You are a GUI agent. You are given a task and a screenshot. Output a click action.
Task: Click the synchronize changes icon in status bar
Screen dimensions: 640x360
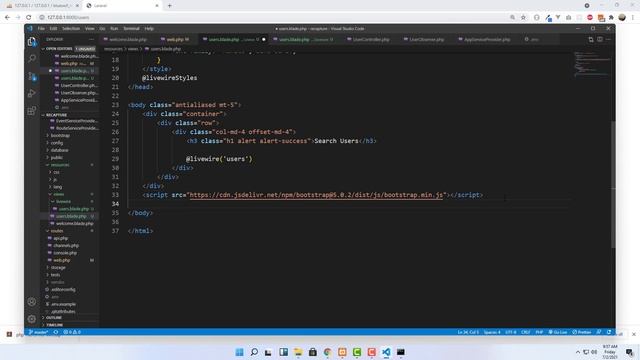tap(56, 332)
